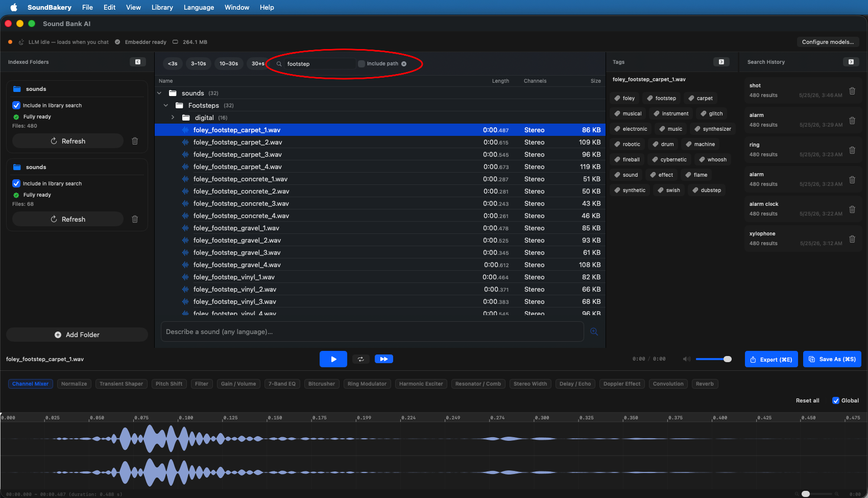Click Add Folder button
The height and width of the screenshot is (498, 868).
pos(77,335)
